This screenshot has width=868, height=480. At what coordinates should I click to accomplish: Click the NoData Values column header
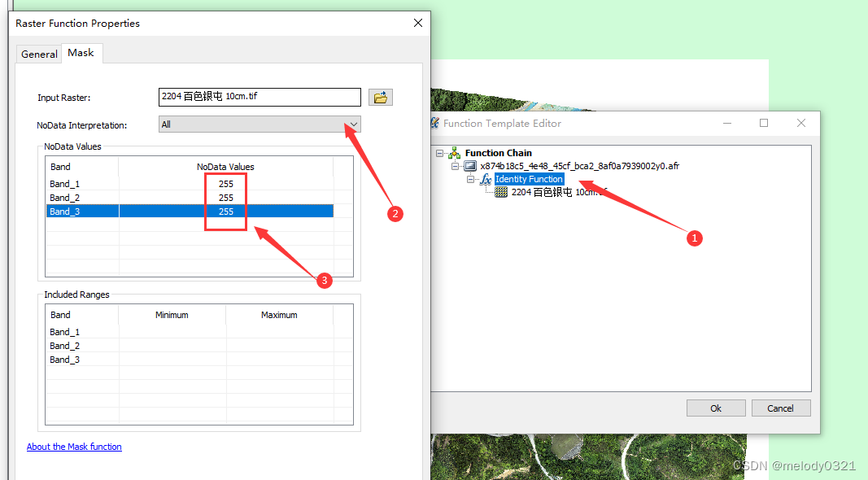point(225,167)
